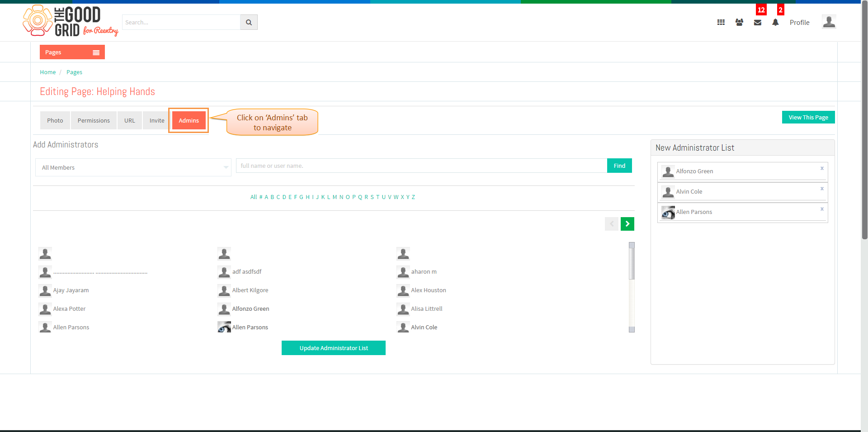Filter members by All link
Viewport: 868px width, 432px height.
coord(254,197)
